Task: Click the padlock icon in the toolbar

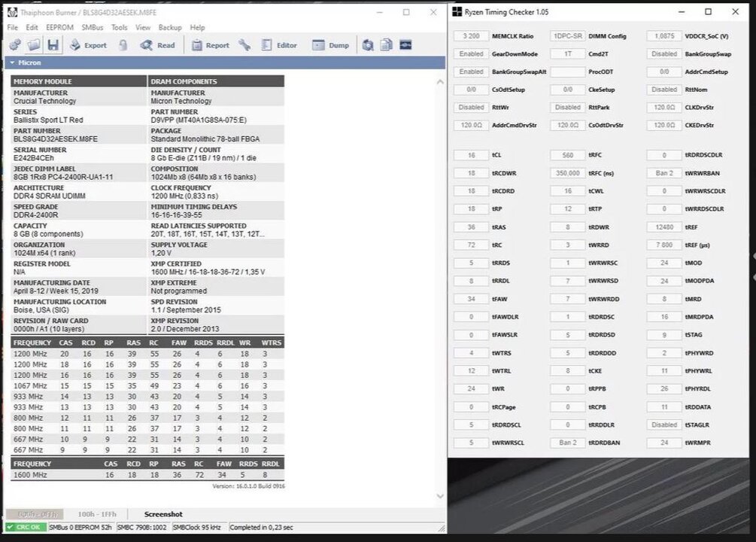Action: tap(123, 45)
